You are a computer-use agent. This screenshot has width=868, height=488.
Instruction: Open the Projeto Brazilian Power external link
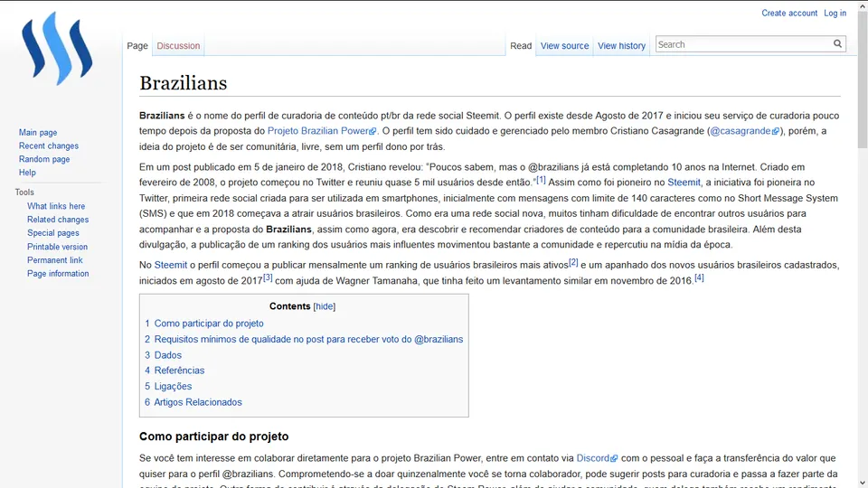(322, 131)
